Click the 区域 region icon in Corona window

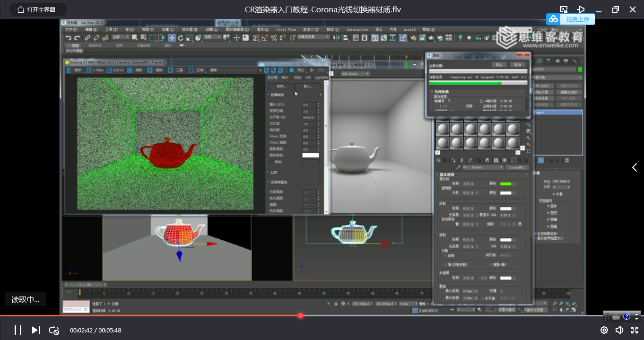(191, 70)
